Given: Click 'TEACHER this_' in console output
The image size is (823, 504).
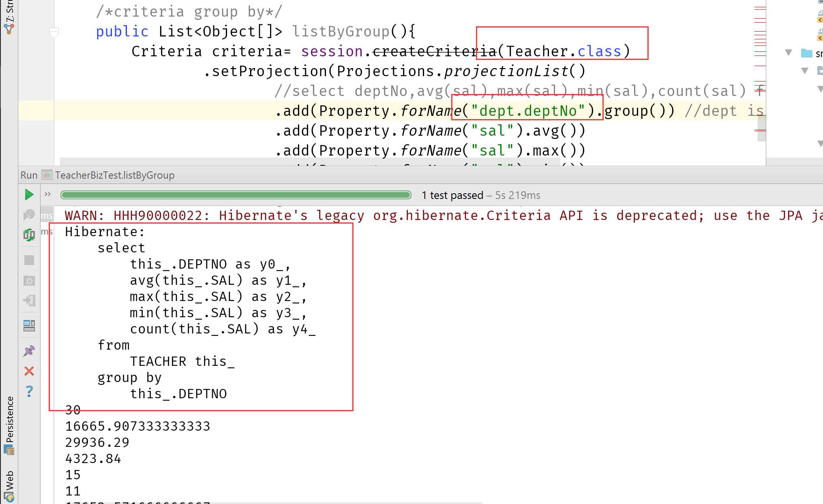Looking at the screenshot, I should (182, 361).
